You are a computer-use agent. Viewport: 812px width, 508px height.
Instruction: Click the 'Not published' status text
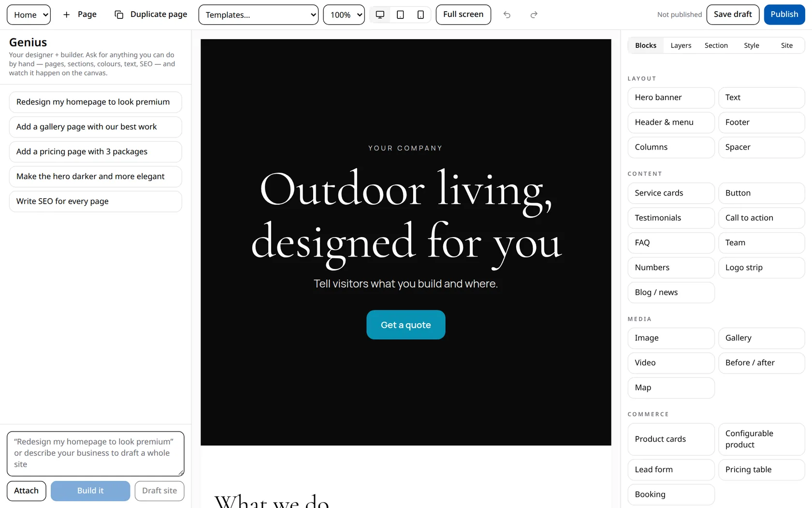(x=679, y=15)
